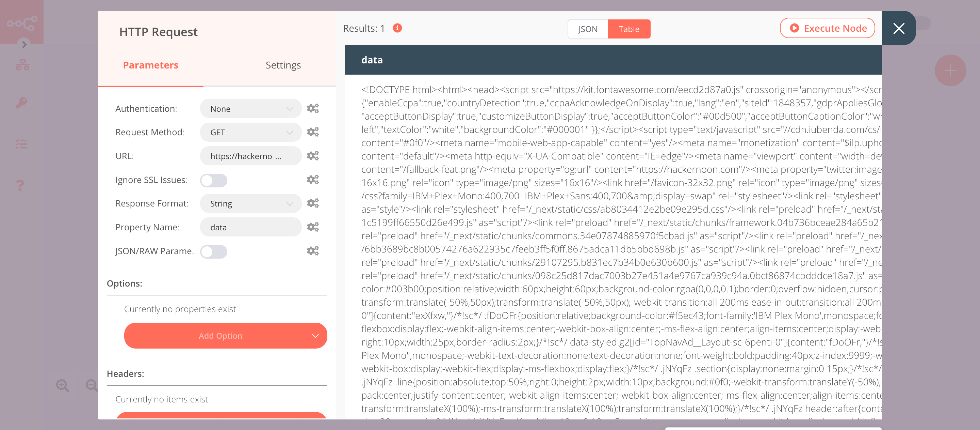Open the info tooltip next to Results: 1

pyautogui.click(x=397, y=28)
